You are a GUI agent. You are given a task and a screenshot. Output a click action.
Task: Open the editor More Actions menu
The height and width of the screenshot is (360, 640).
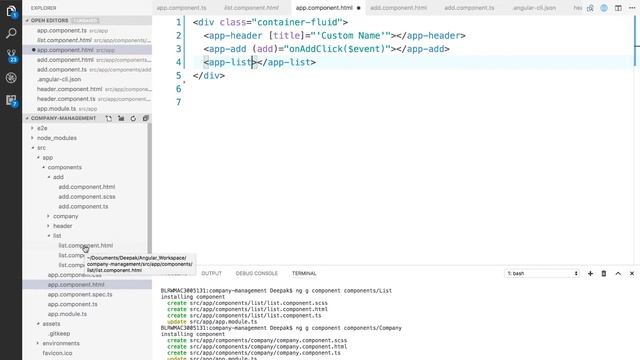click(632, 8)
